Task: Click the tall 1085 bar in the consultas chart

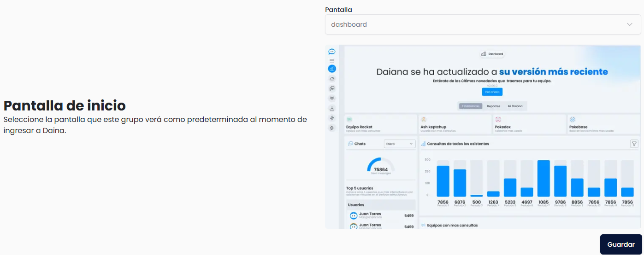Action: coord(544,179)
